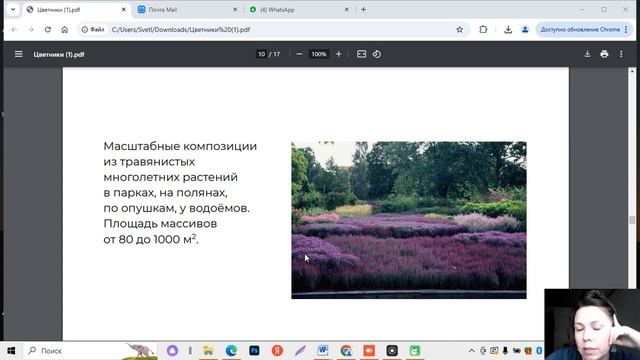Download the PDF from viewer toolbar
The image size is (640, 360).
(x=587, y=54)
